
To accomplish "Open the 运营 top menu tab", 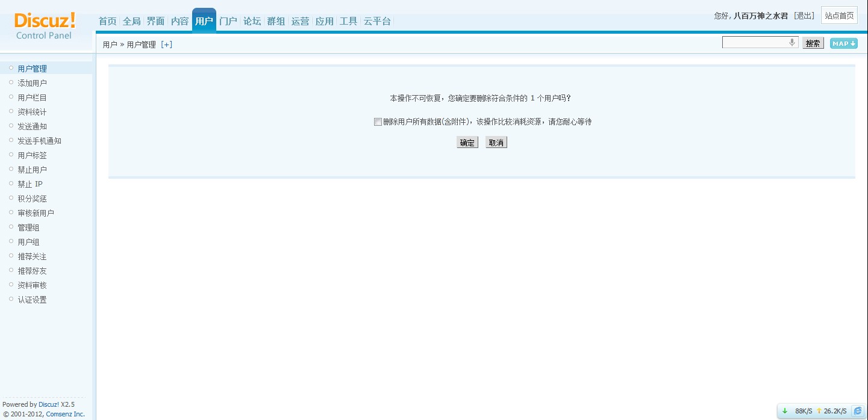I will [x=301, y=21].
